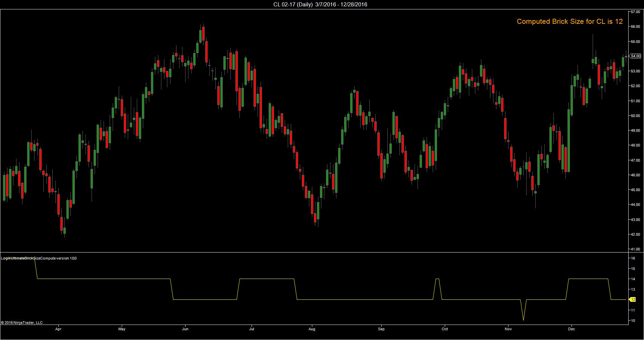The width and height of the screenshot is (644, 340).
Task: Click the May label on time axis
Action: coord(122,329)
